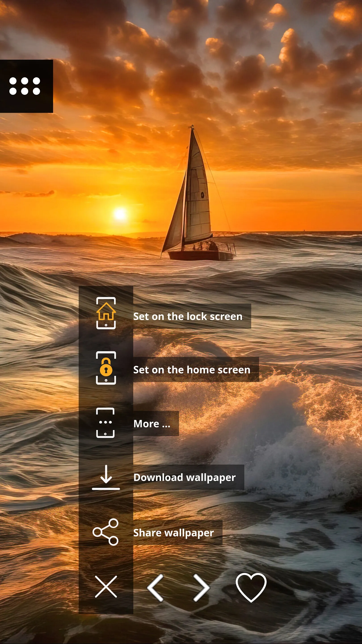362x644 pixels.
Task: Click the share nodes icon
Action: 105,532
